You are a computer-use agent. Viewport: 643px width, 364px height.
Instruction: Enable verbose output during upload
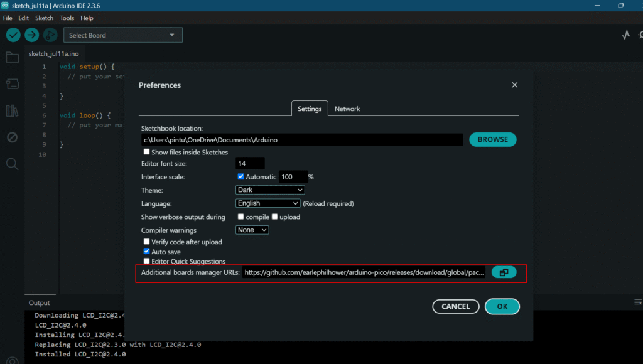tap(275, 217)
